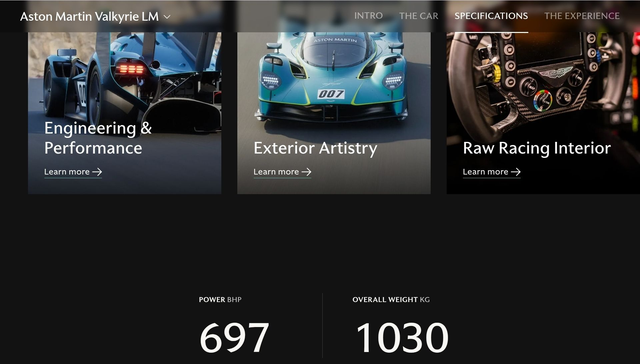Click arrow icon beside Engineering Learn more

pos(97,172)
